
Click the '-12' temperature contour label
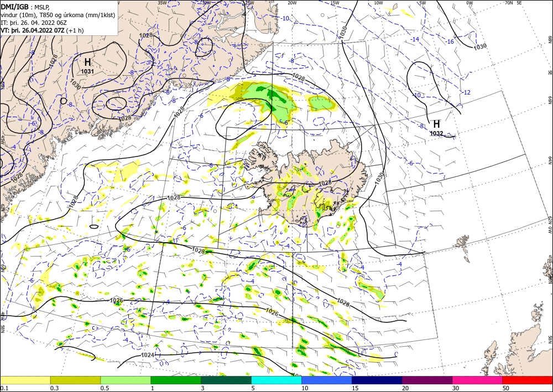[x=466, y=92]
